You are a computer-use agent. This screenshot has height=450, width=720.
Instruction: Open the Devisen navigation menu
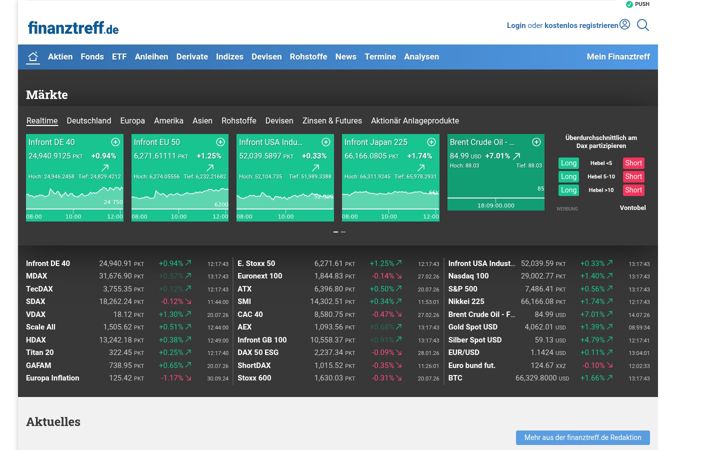[x=266, y=57]
